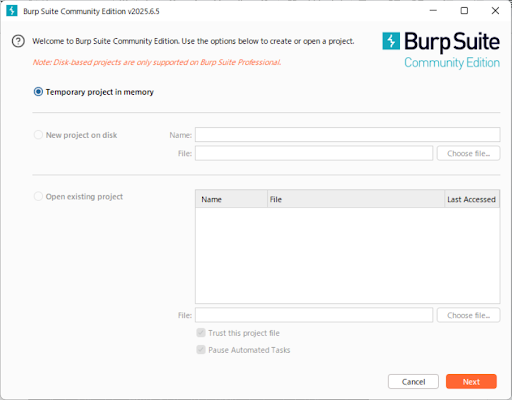512x400 pixels.
Task: Click the existing project File field
Action: (314, 315)
